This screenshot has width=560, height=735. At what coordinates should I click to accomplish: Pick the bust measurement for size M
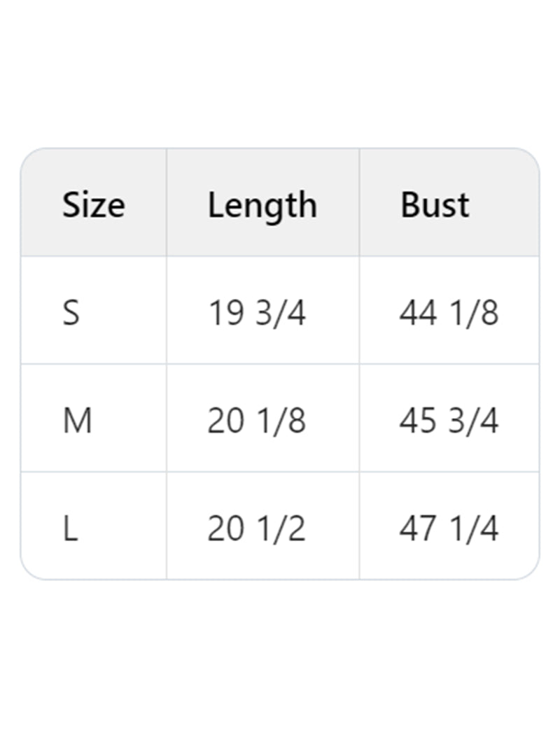(449, 421)
